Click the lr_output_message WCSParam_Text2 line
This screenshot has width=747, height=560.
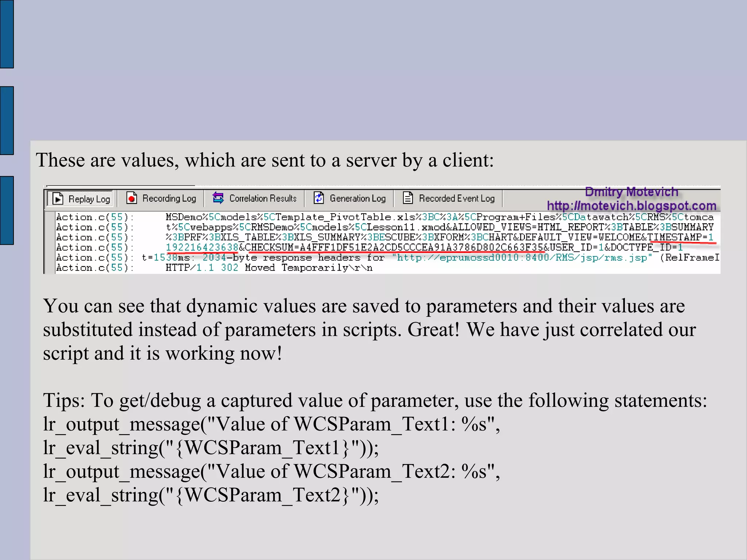[271, 472]
